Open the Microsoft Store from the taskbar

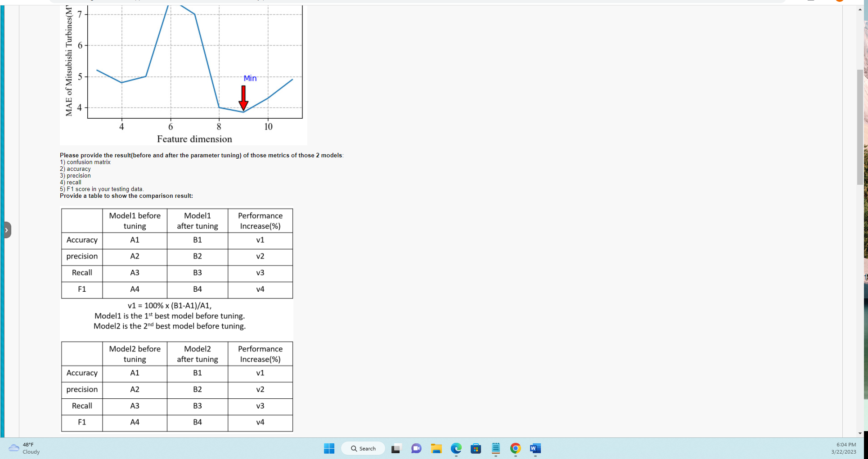pyautogui.click(x=476, y=448)
